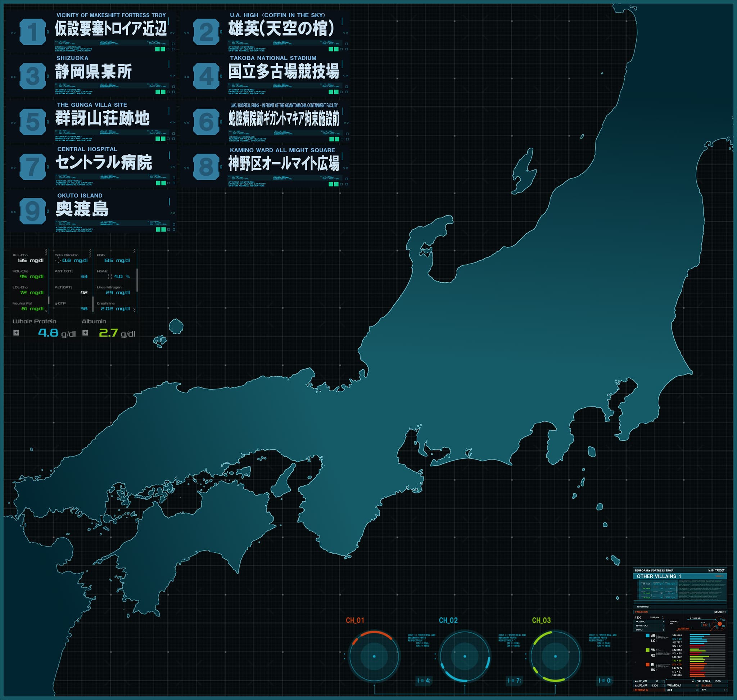Image resolution: width=737 pixels, height=700 pixels.
Task: Select the number 5 location badge
Action: 33,122
